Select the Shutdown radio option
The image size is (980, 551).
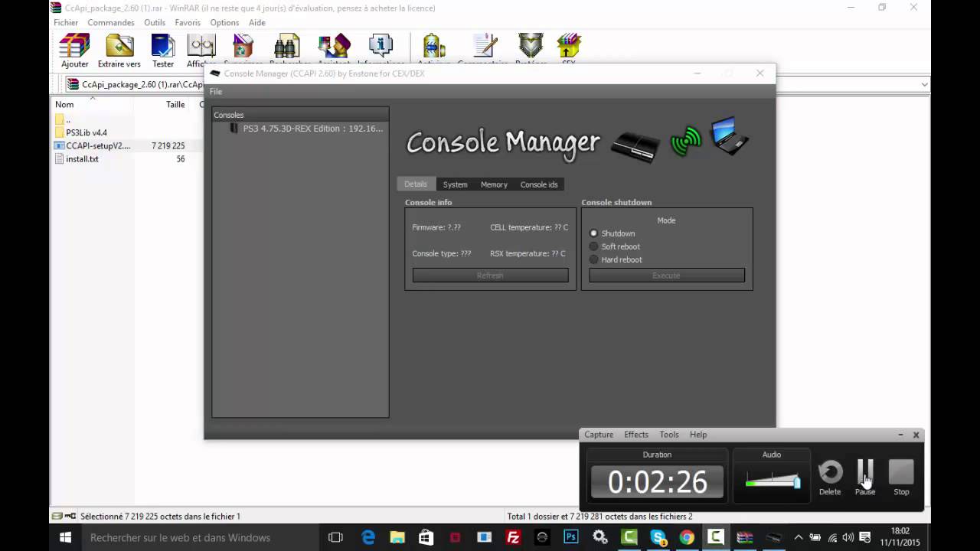(x=593, y=233)
